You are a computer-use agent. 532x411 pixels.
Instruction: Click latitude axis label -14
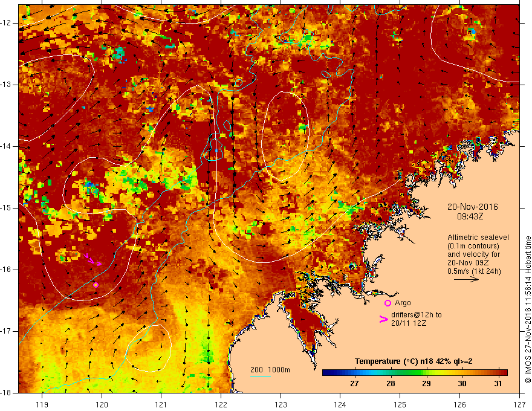6,146
